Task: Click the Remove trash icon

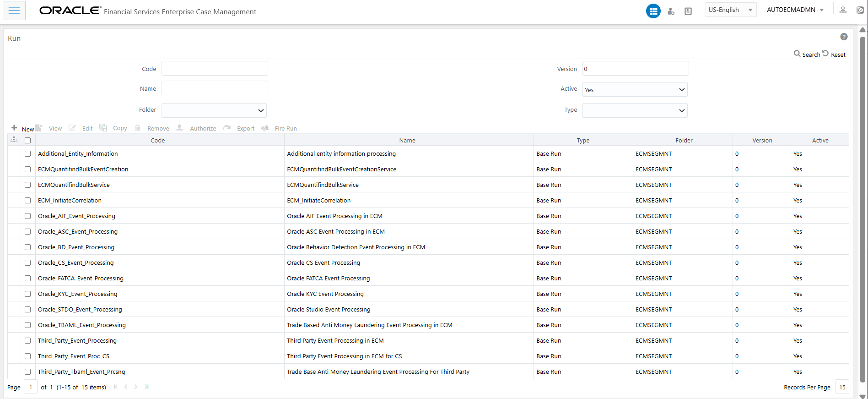Action: coord(137,128)
